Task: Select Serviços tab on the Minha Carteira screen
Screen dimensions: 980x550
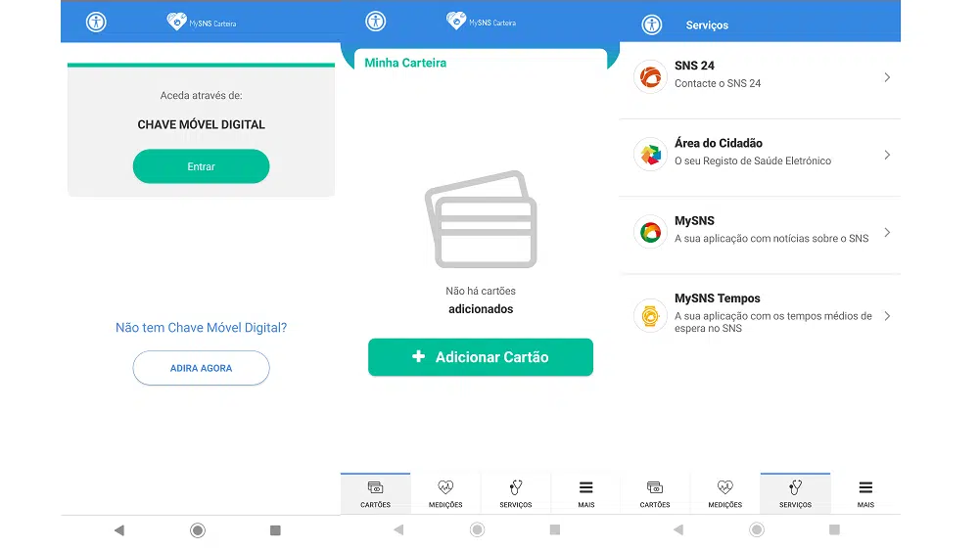Action: [516, 493]
